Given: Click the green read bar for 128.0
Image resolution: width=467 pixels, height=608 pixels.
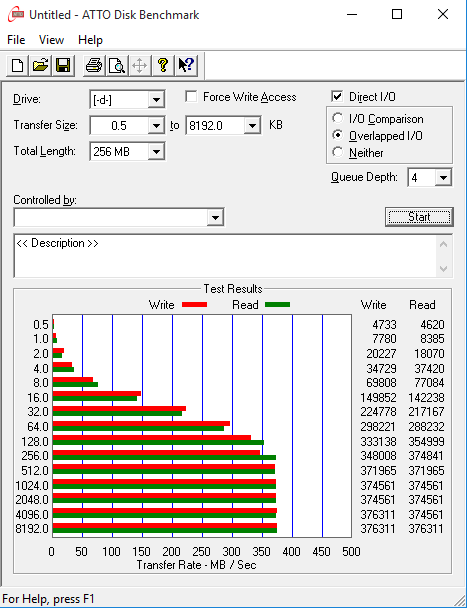Looking at the screenshot, I should tap(158, 442).
